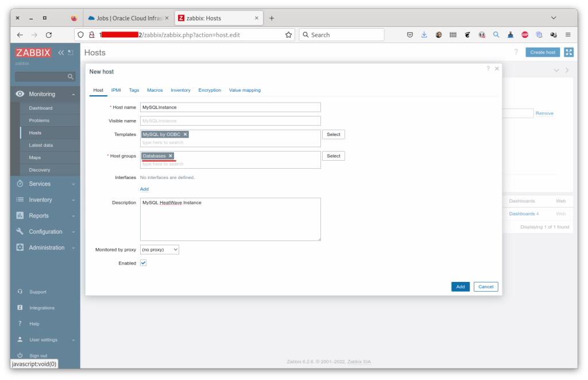This screenshot has height=380, width=588.
Task: Expand the Inventory menu section
Action: [x=73, y=200]
